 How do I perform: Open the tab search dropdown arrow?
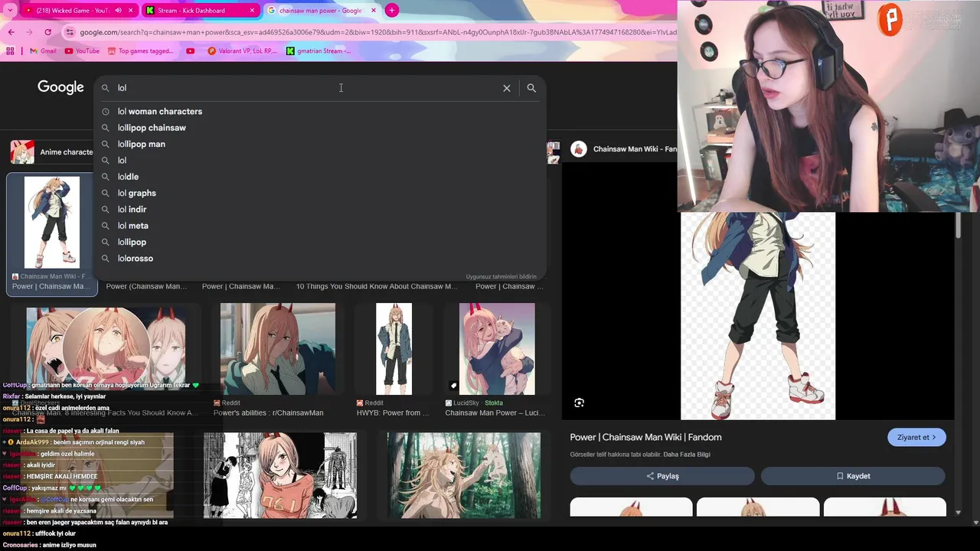click(9, 11)
